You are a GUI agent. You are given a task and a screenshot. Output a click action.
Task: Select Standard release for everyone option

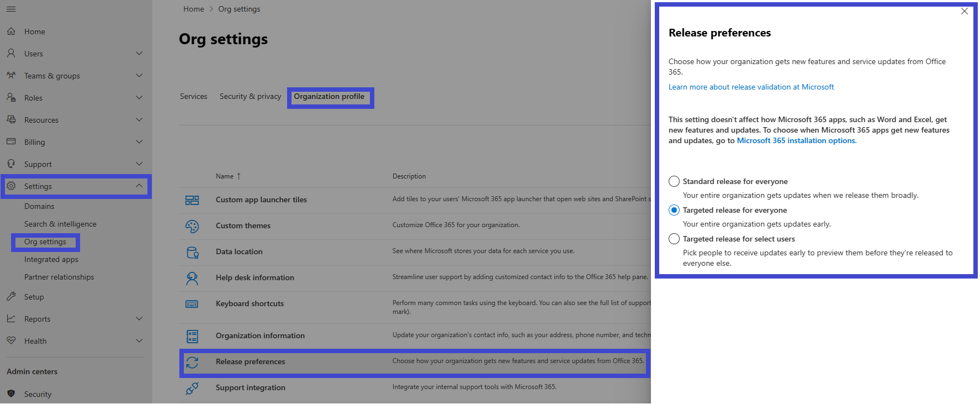[674, 181]
